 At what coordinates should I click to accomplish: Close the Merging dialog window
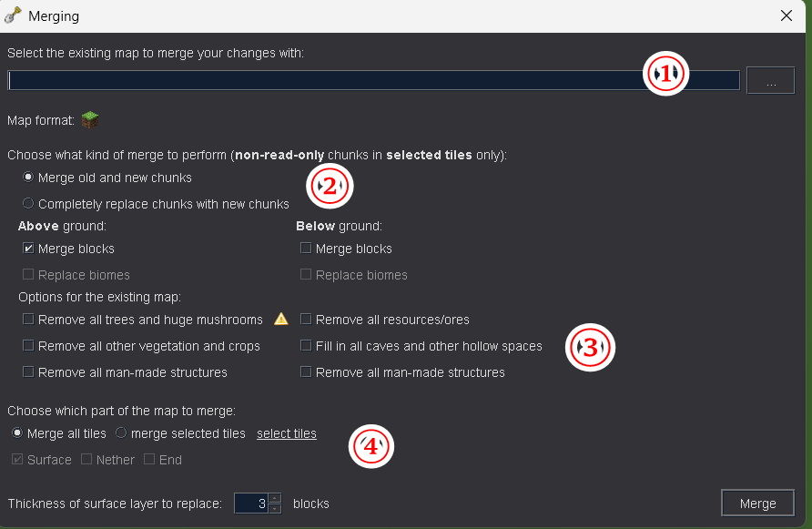tap(787, 15)
